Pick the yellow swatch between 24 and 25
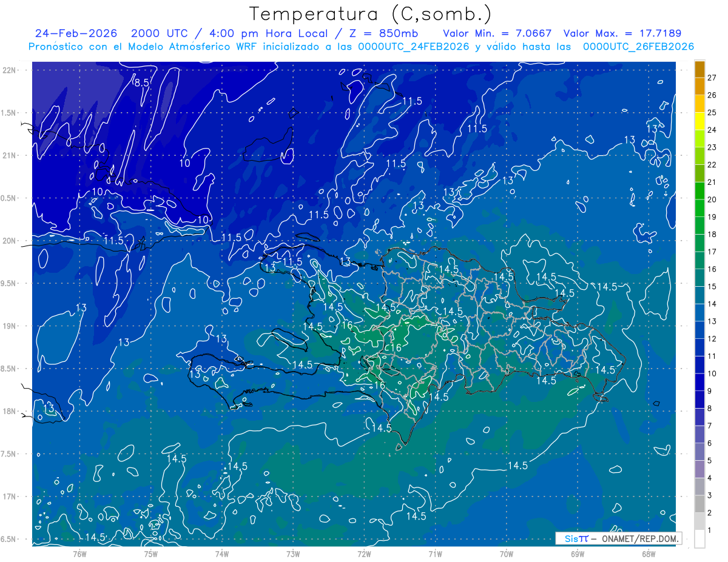Image resolution: width=728 pixels, height=562 pixels. 700,121
